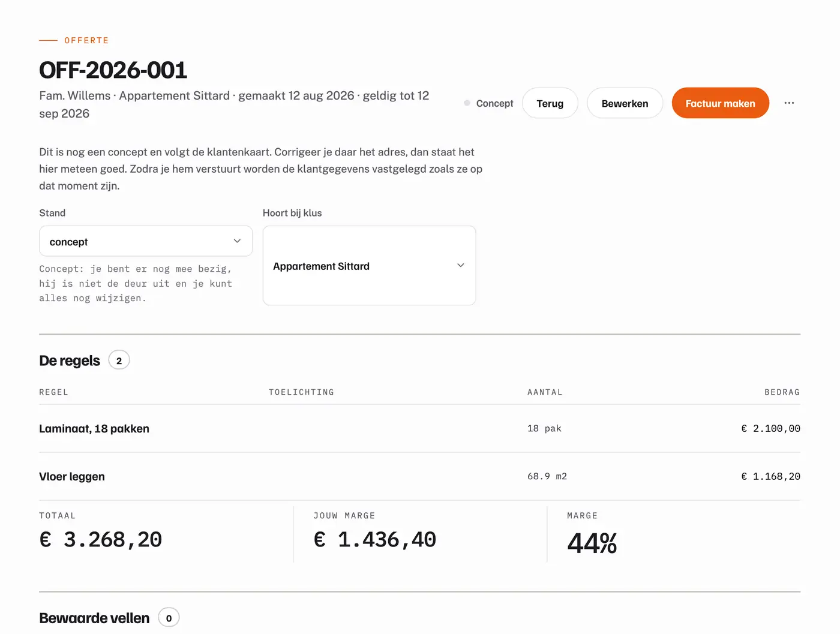Image resolution: width=840 pixels, height=634 pixels.
Task: Click the total € 3.268,20
Action: pos(101,540)
